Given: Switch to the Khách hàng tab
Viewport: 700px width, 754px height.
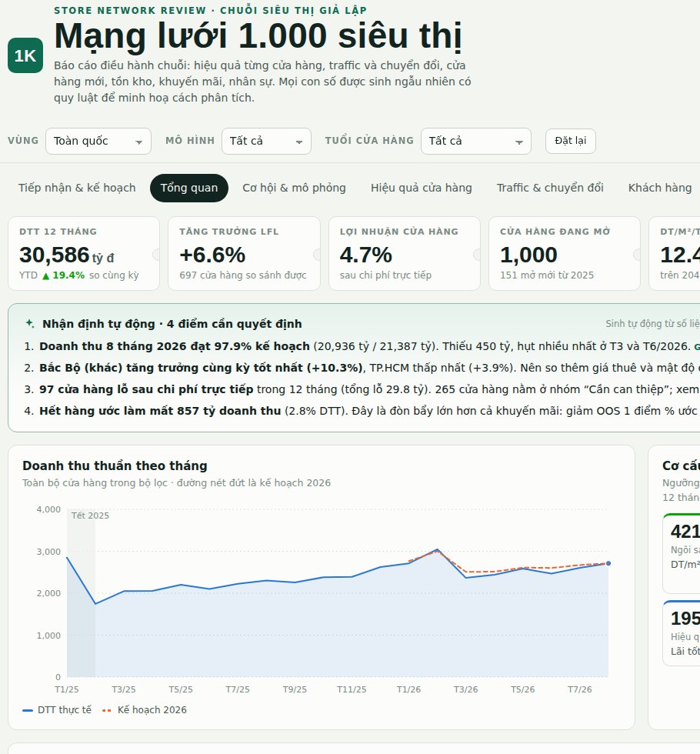Looking at the screenshot, I should click(660, 188).
